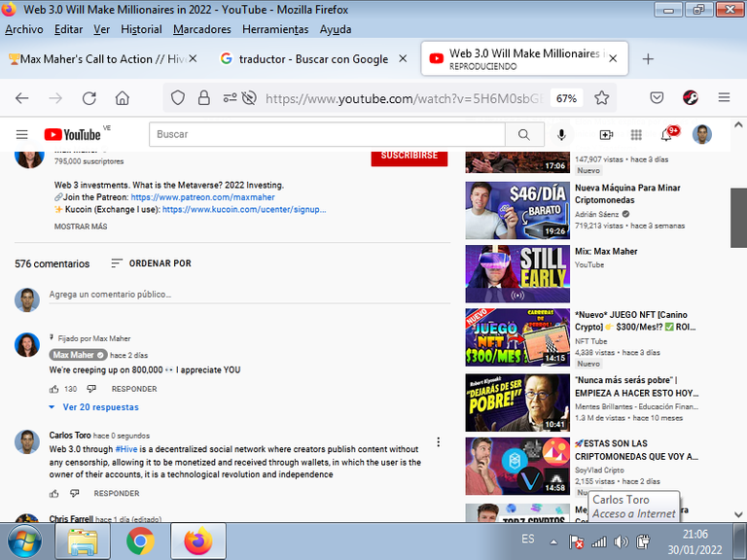
Task: Close the traductor Google tab
Action: coord(403,58)
